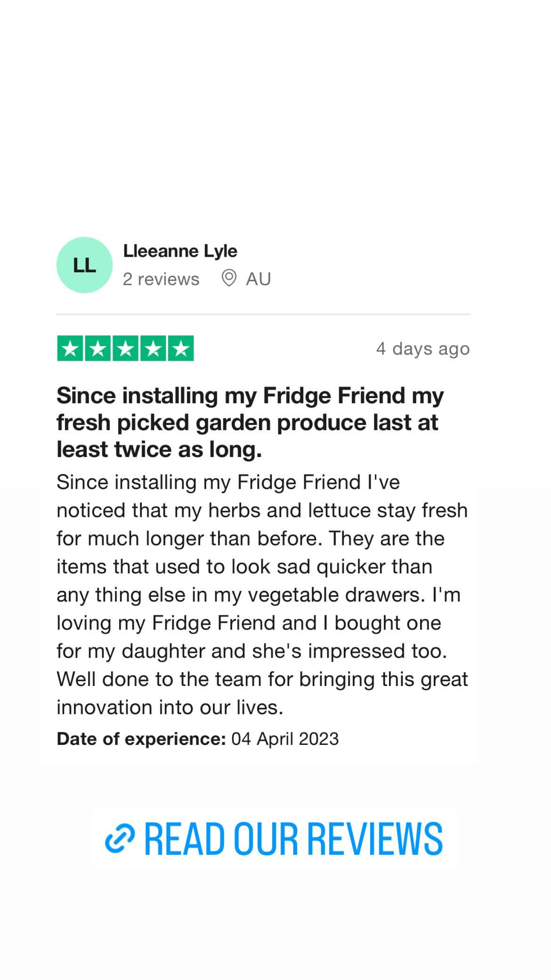Viewport: 551px width, 980px height.
Task: Click the review body paragraph text
Action: 262,595
